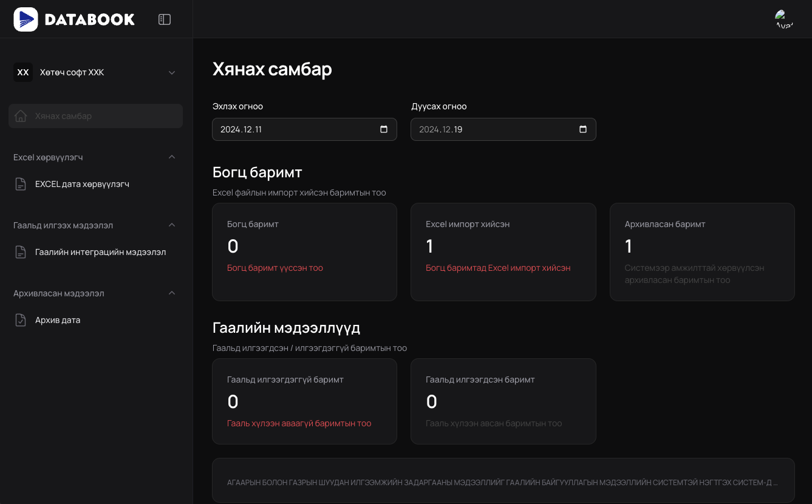Click the Гаалийн интеграцийн мэдээлэл file icon
The height and width of the screenshot is (504, 812).
21,252
